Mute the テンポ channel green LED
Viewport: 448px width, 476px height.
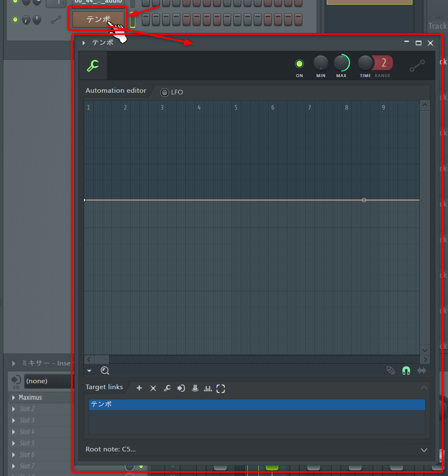[16, 19]
